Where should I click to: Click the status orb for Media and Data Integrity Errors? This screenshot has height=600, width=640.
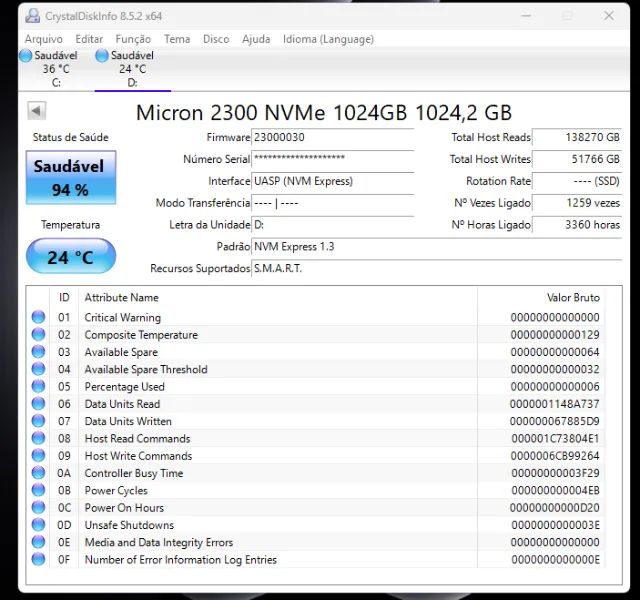(x=38, y=542)
